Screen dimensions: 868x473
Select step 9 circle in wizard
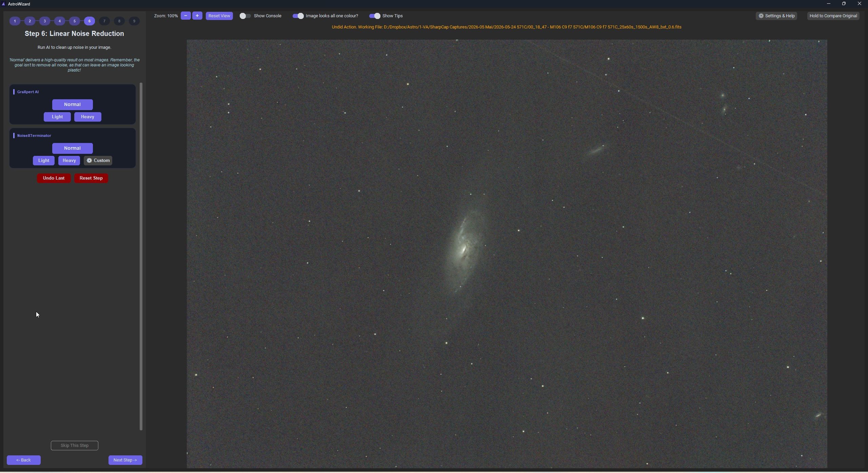click(134, 21)
